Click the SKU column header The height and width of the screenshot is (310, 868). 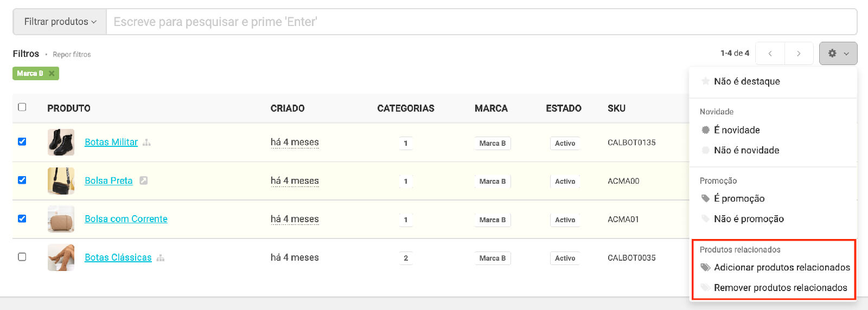(616, 108)
